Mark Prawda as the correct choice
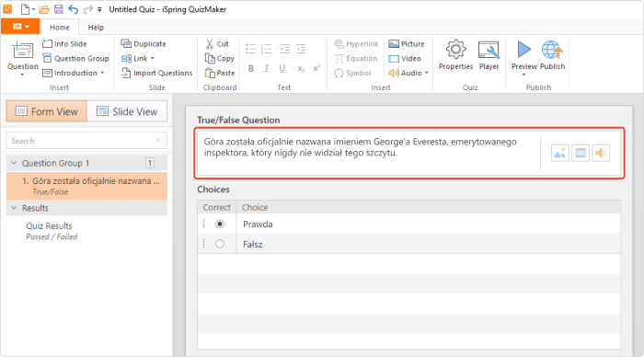644x357 pixels. [220, 224]
